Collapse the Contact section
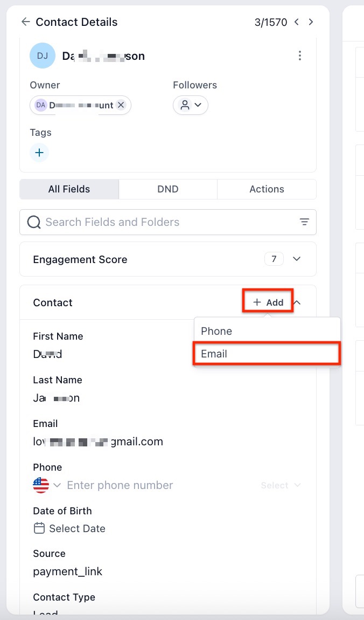Screen dimensions: 364x620 pyautogui.click(x=297, y=302)
